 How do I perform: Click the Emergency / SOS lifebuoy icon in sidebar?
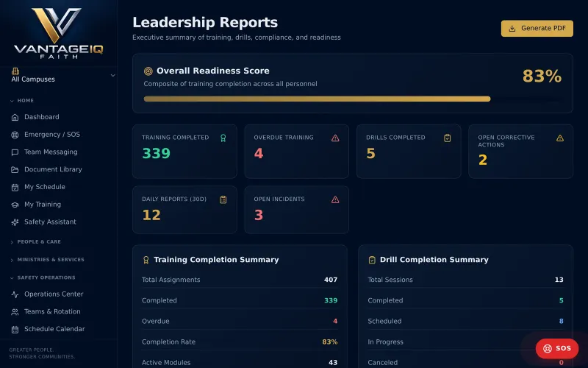click(x=15, y=135)
